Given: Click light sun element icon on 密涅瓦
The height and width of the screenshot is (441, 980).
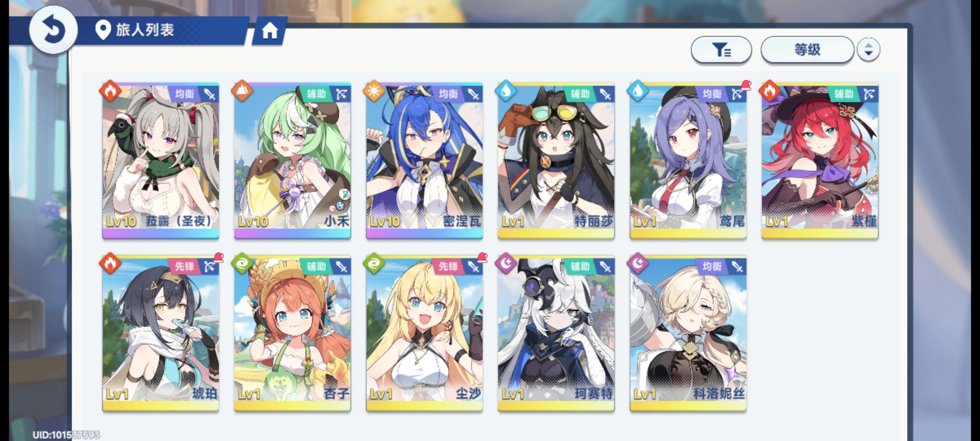Looking at the screenshot, I should click(x=374, y=91).
